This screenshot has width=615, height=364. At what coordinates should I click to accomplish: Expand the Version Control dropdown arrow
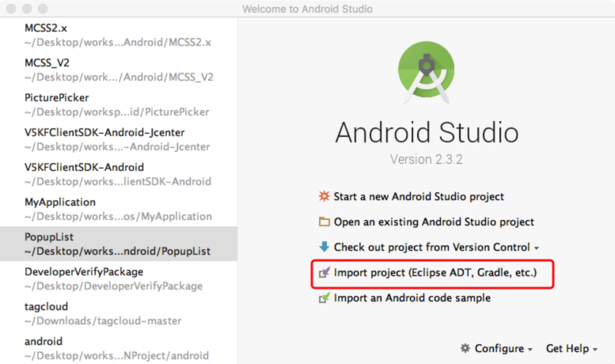(x=537, y=248)
